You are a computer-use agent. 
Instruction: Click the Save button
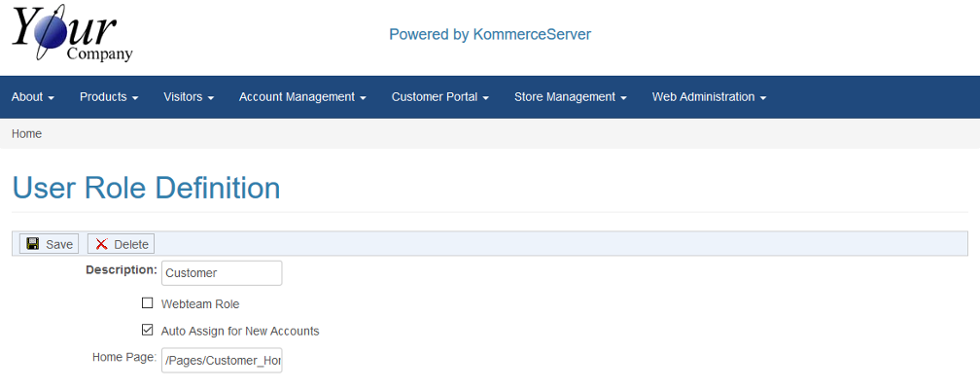pyautogui.click(x=50, y=244)
